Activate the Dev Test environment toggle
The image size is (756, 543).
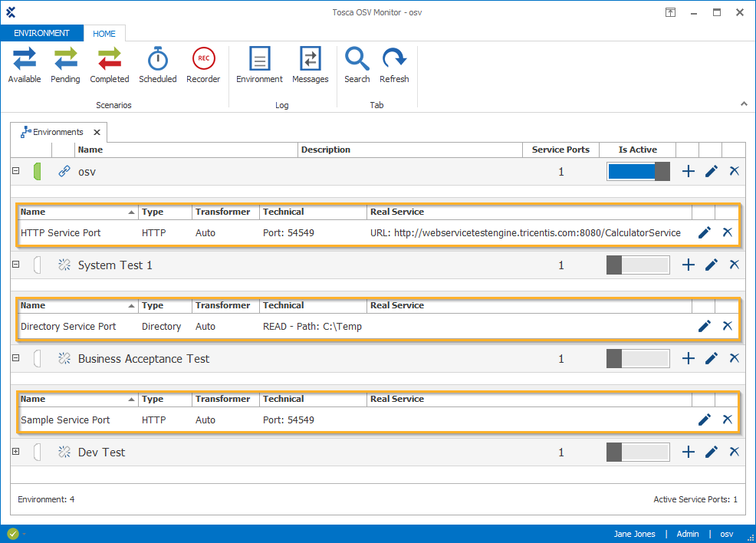[638, 452]
